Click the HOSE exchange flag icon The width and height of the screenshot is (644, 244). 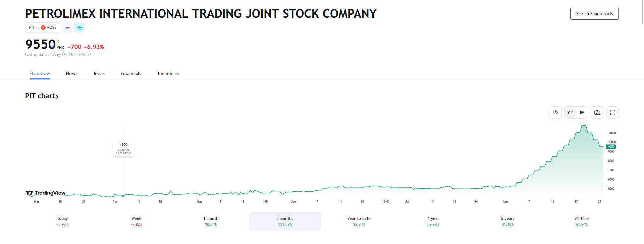(x=43, y=27)
